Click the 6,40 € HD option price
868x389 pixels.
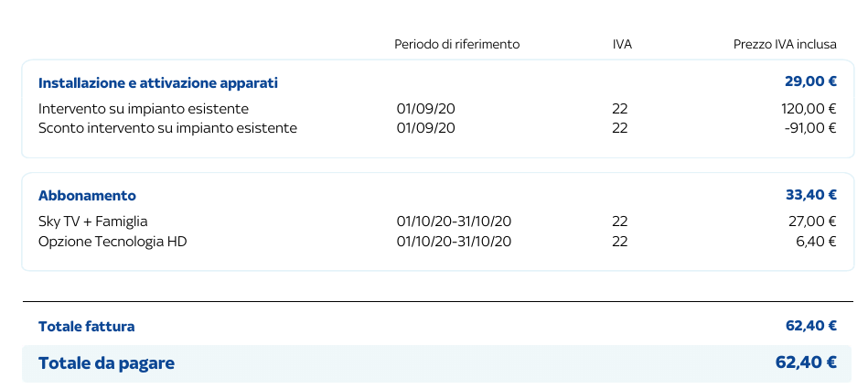click(817, 242)
